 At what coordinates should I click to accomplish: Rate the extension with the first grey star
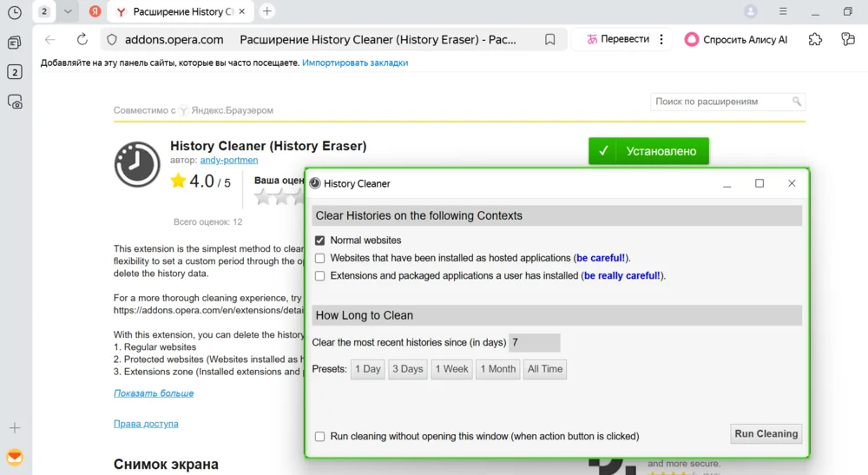pos(263,196)
